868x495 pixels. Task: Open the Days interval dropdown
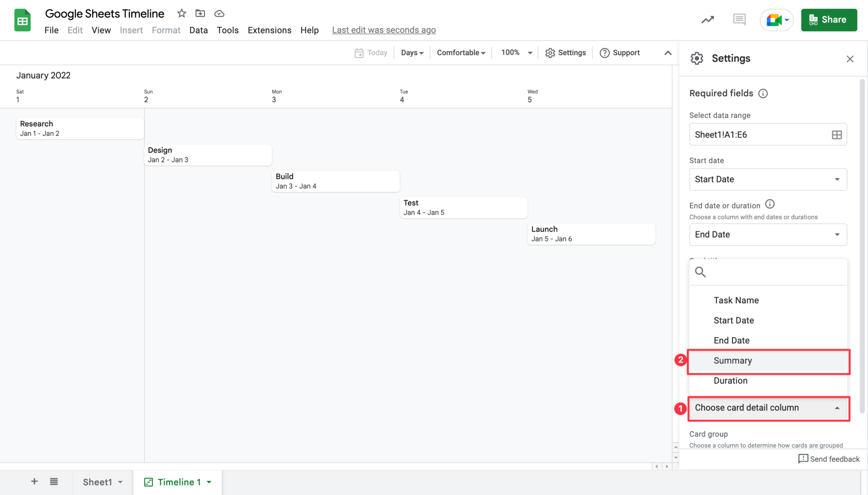[x=412, y=53]
